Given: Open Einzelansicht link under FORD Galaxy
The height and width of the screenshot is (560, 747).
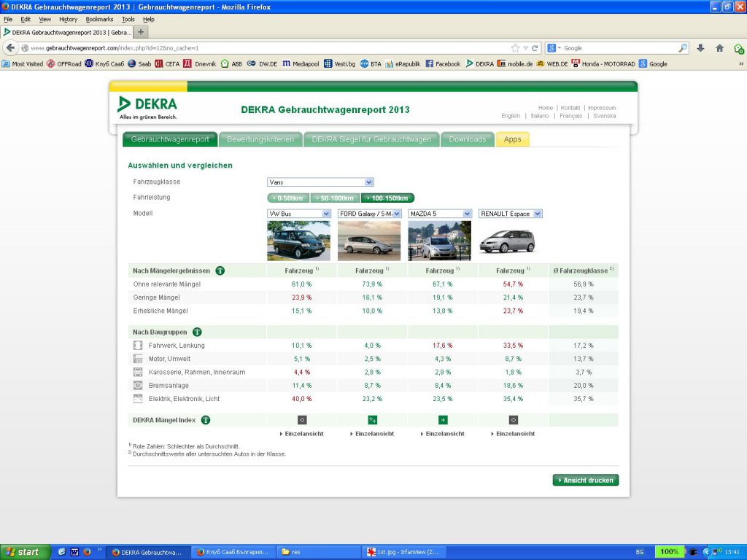Looking at the screenshot, I should (x=372, y=434).
